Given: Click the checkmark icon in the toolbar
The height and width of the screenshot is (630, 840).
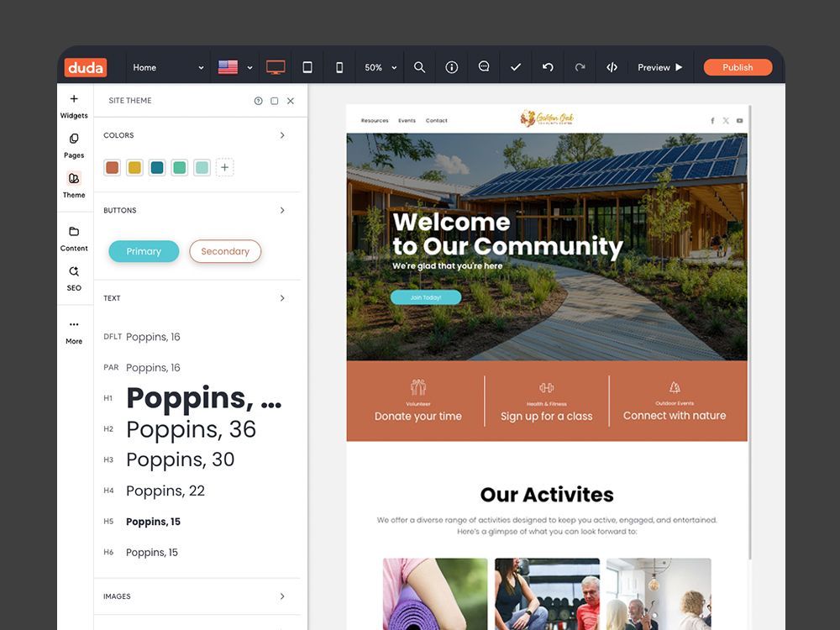Looking at the screenshot, I should point(516,67).
